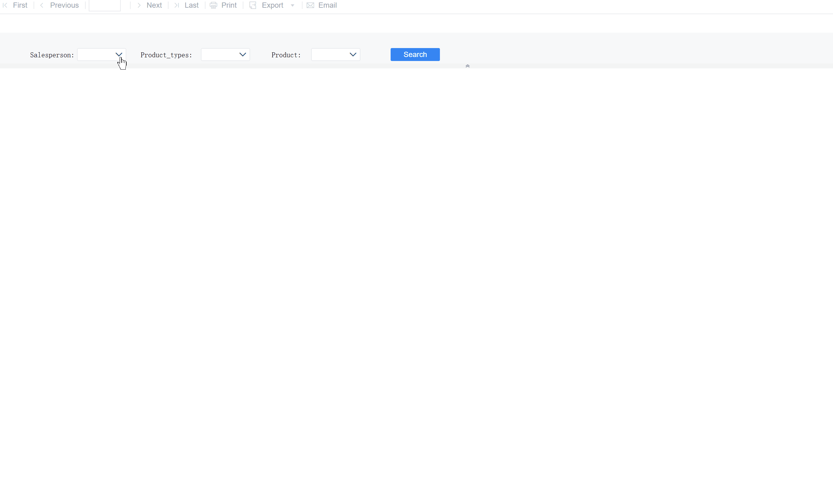Click the Print icon
This screenshot has height=504, width=833.
213,5
